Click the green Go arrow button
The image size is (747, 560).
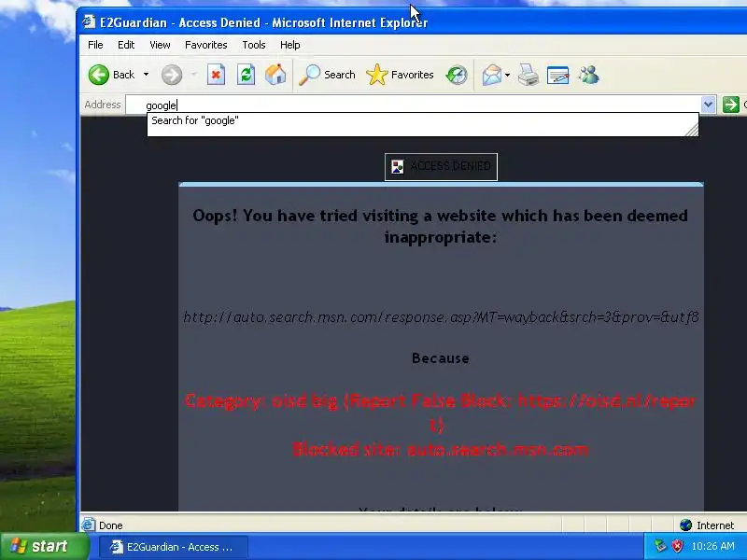click(731, 105)
